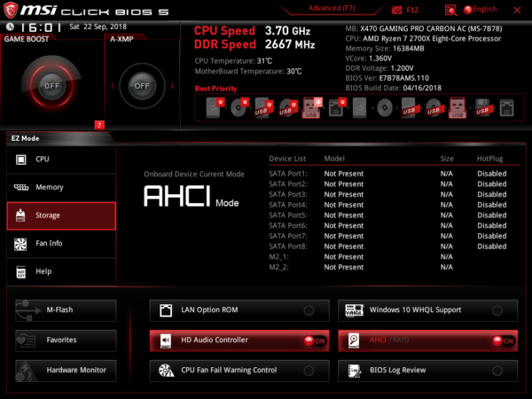Click the clock icon beside the time
Viewport: 532px width, 399px height.
pos(10,27)
